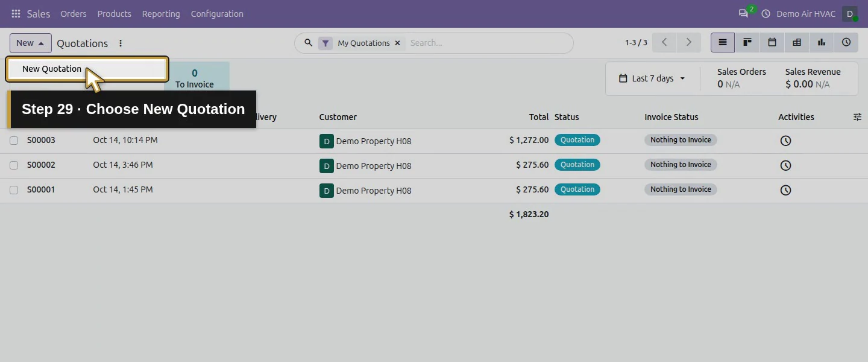Click the $ 1,272.00 total cell

(x=529, y=140)
